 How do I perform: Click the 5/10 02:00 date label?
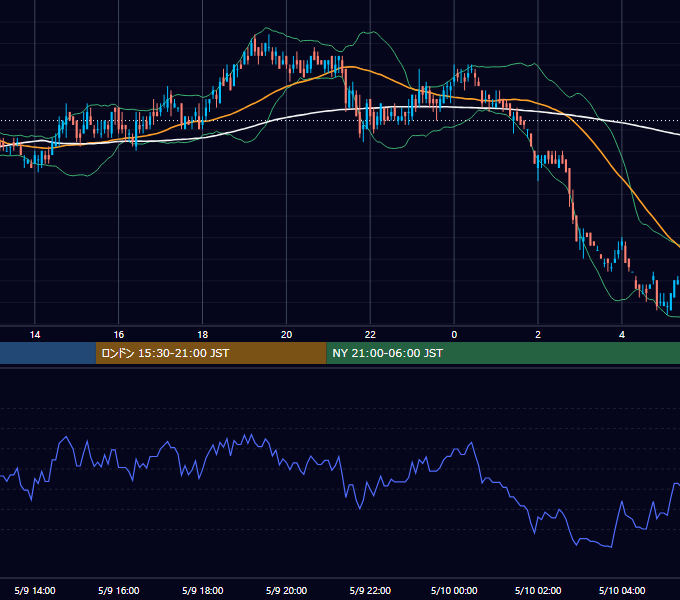[538, 590]
